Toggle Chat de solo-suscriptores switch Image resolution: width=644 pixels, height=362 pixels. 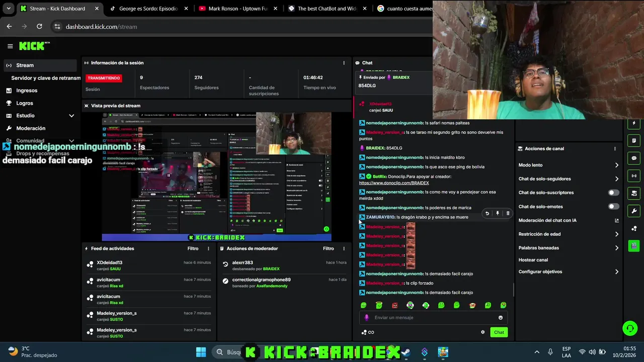(x=613, y=193)
